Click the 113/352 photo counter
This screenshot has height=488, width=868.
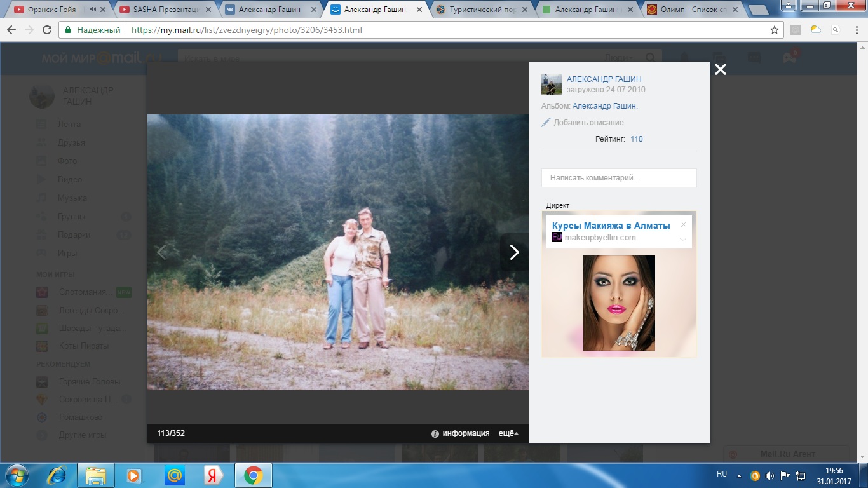coord(171,433)
